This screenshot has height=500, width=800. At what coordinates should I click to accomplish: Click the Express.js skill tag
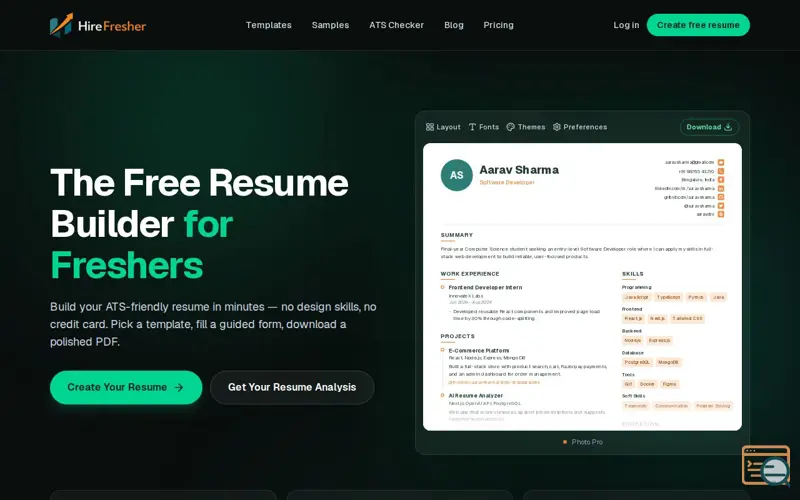click(659, 340)
